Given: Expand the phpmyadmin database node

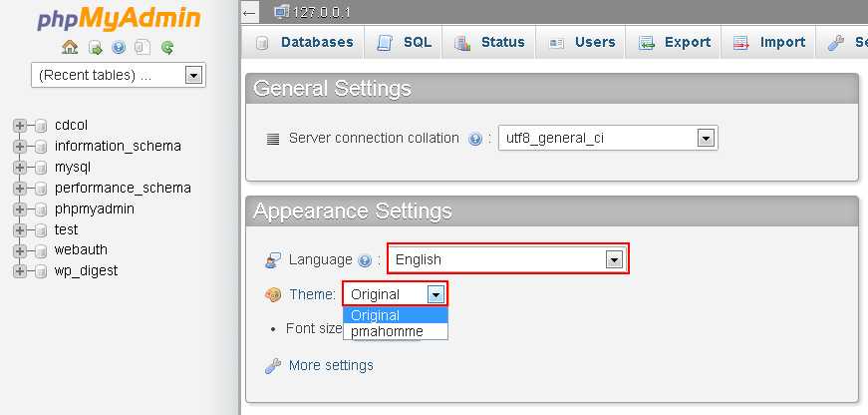Looking at the screenshot, I should 19,209.
